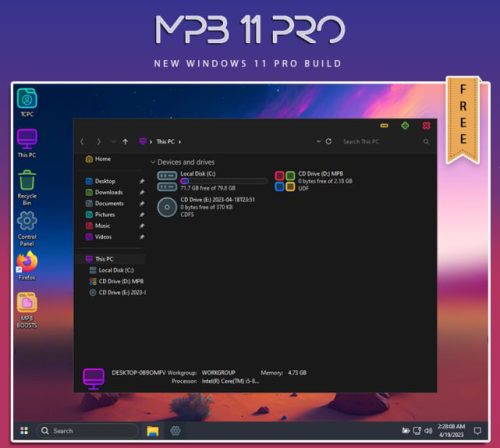500x448 pixels.
Task: Click the pin icon beside Music
Action: 142,226
